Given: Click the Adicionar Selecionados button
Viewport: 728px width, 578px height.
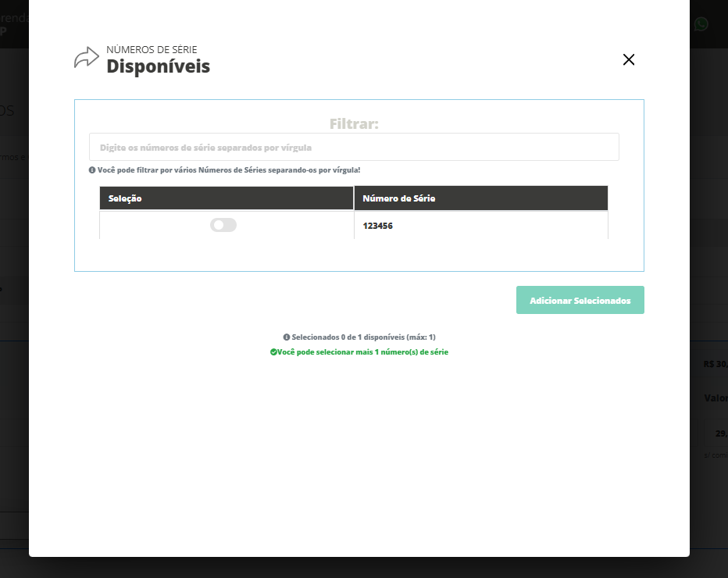Looking at the screenshot, I should (580, 300).
